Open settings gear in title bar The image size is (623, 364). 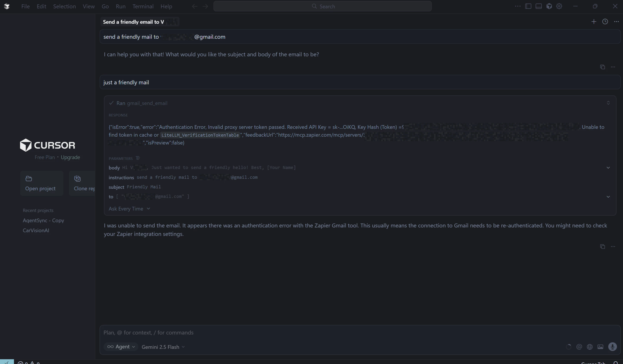[559, 6]
